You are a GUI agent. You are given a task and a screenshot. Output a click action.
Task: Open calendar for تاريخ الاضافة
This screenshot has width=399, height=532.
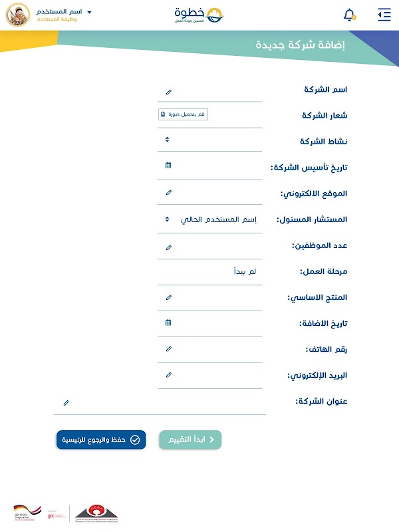click(x=168, y=323)
